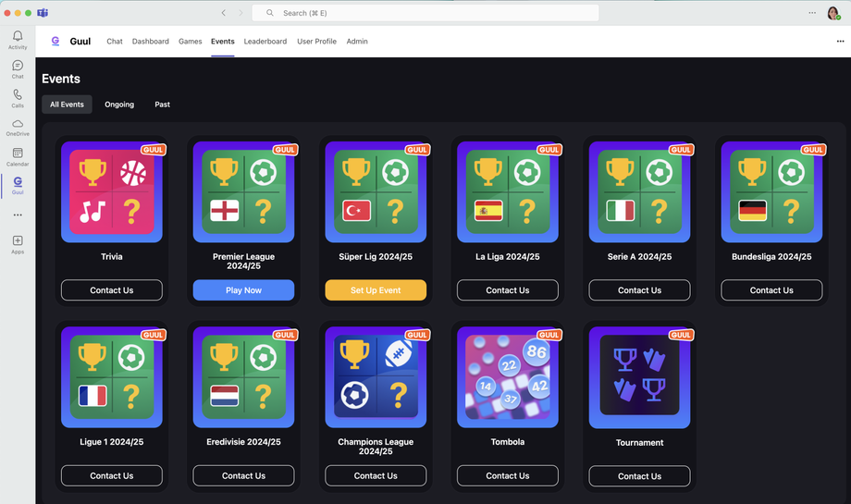Click Contact Us under Ligue 1
This screenshot has height=504, width=851.
coord(112,475)
